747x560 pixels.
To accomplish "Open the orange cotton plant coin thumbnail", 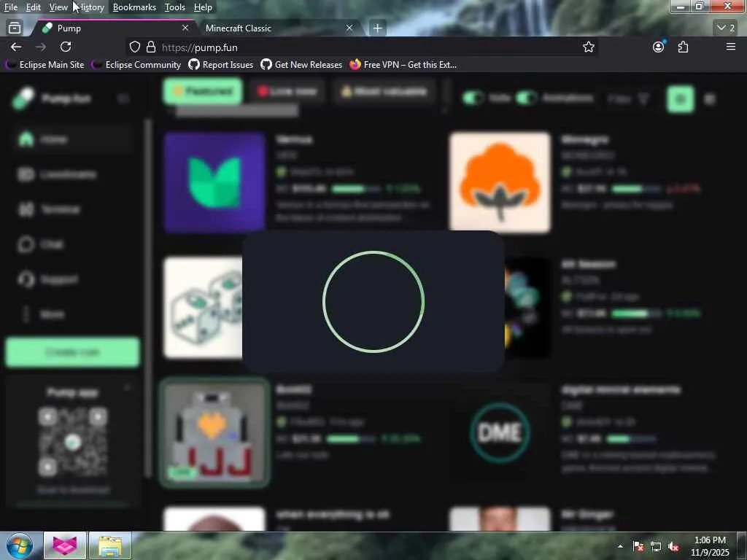I will 500,182.
